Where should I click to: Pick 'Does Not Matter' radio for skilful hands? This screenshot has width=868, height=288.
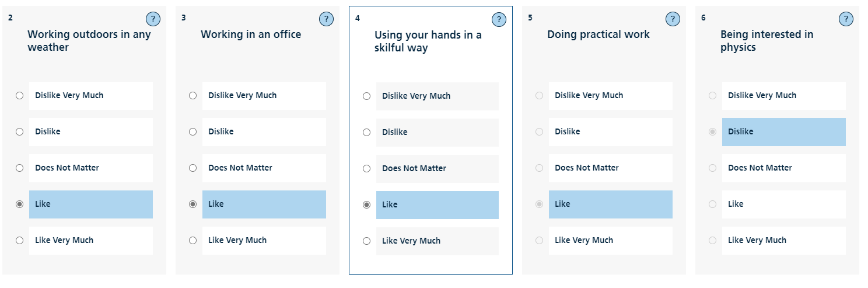(x=366, y=169)
